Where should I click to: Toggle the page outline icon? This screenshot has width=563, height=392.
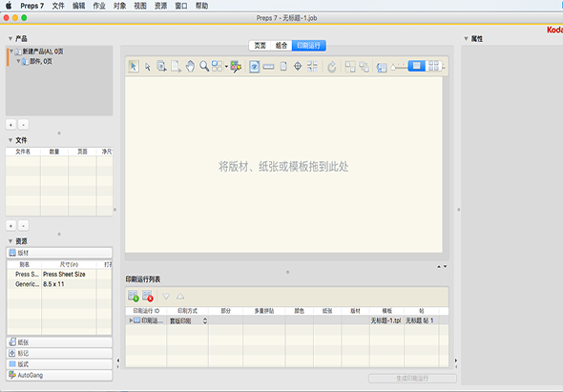[x=283, y=67]
